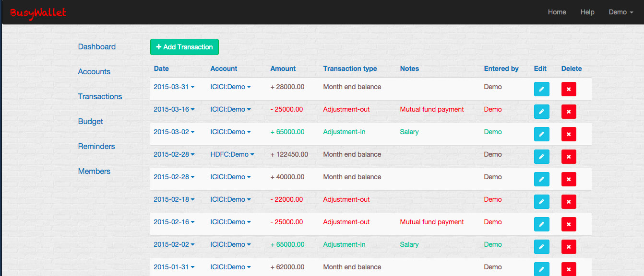Delete the 2015-03-31 month end balance transaction
The width and height of the screenshot is (644, 276).
(x=569, y=89)
